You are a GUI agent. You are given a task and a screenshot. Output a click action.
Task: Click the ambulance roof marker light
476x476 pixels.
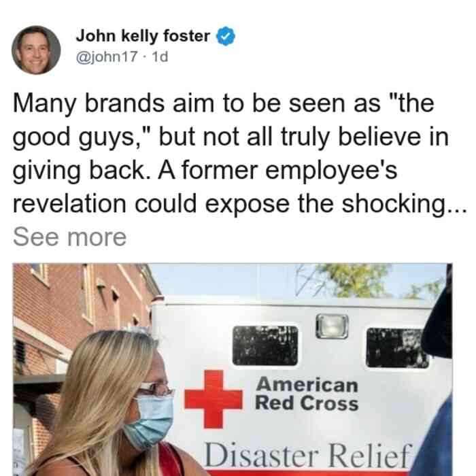[332, 326]
